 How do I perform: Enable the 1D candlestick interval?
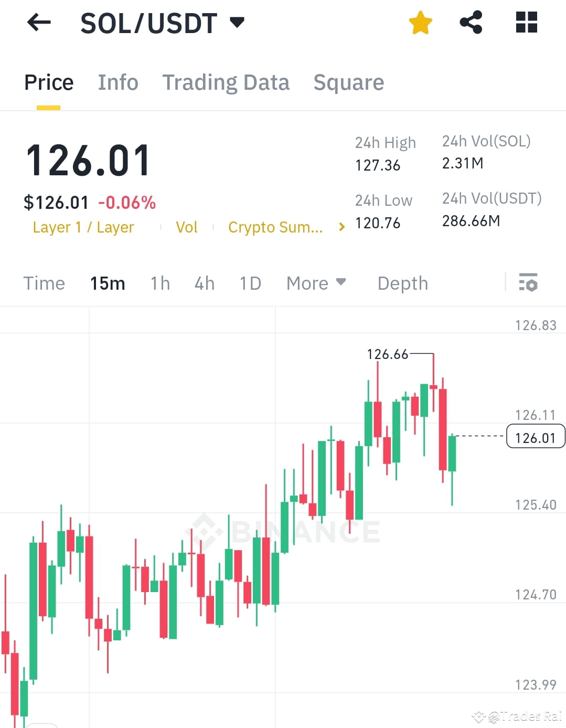coord(250,283)
